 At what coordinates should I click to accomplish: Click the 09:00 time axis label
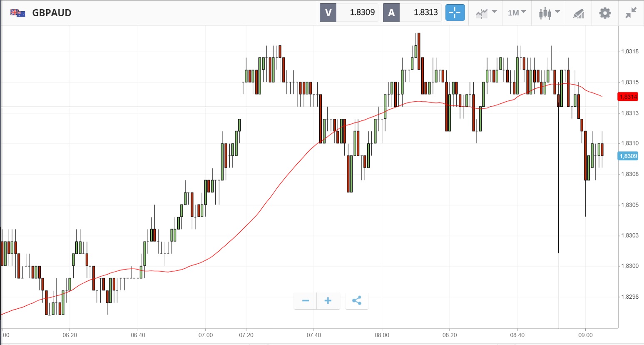click(585, 335)
